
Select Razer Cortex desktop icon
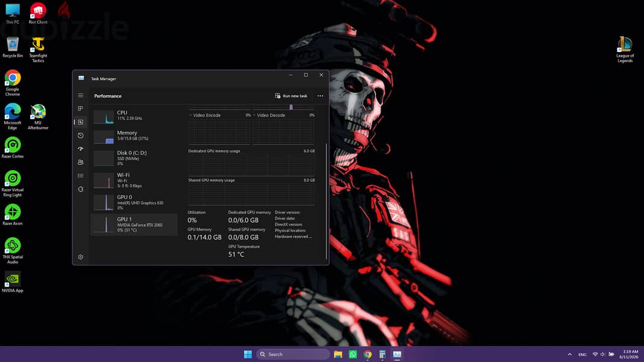tap(12, 148)
